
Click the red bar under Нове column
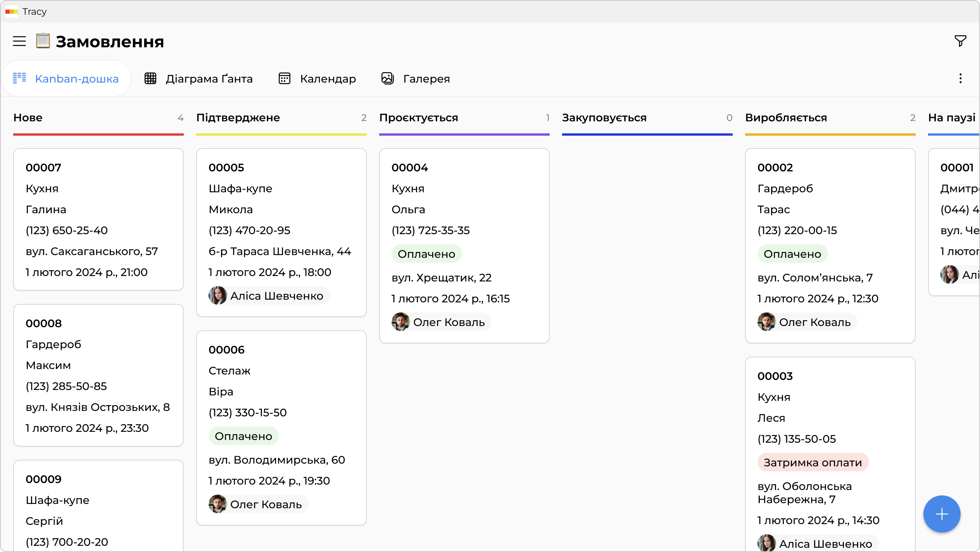click(x=98, y=135)
